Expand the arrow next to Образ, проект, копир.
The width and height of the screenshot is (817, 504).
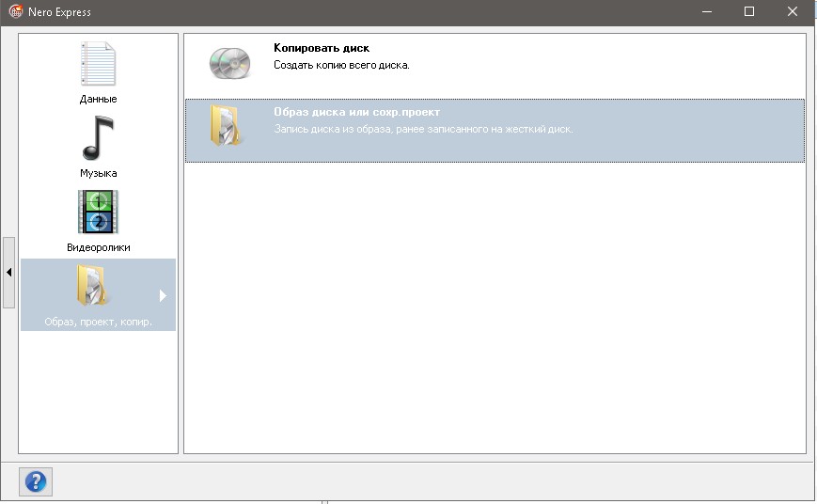coord(163,295)
